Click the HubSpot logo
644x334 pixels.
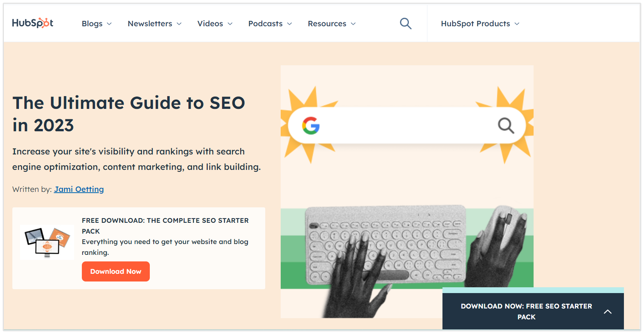(32, 23)
